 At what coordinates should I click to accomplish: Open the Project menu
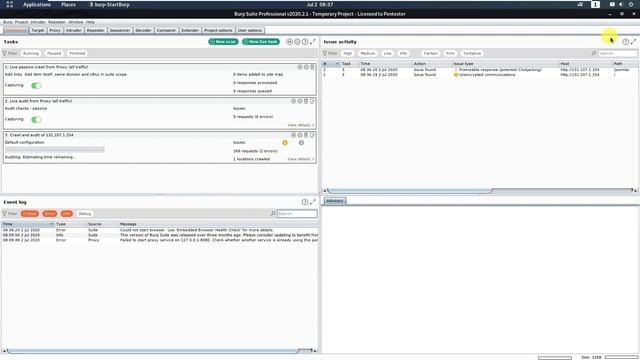(21, 22)
